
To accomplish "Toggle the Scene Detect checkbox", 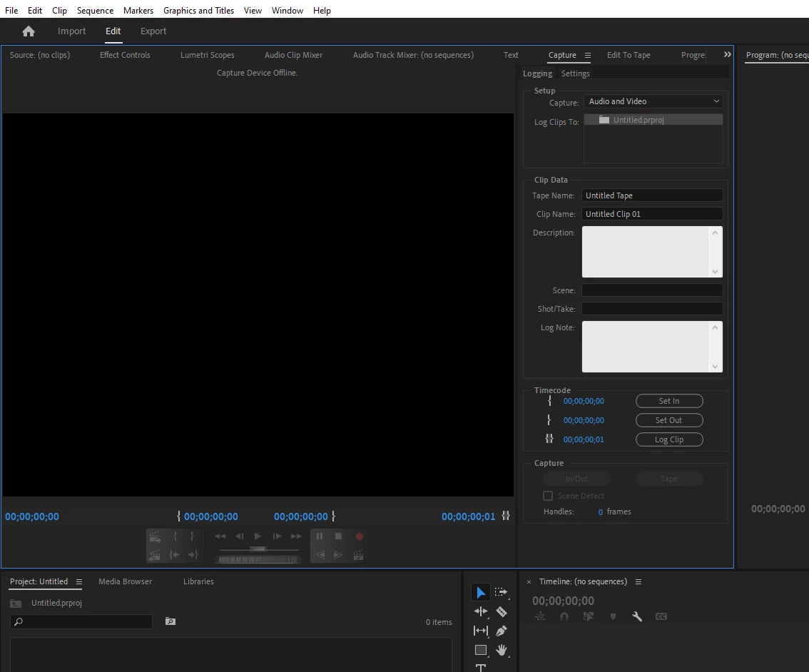I will tap(548, 496).
